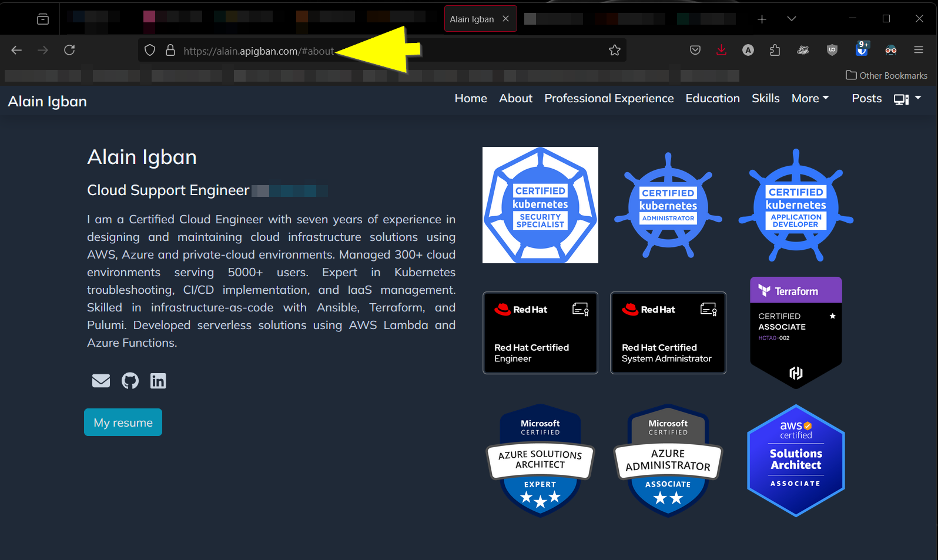Open the LinkedIn profile icon

(x=158, y=381)
